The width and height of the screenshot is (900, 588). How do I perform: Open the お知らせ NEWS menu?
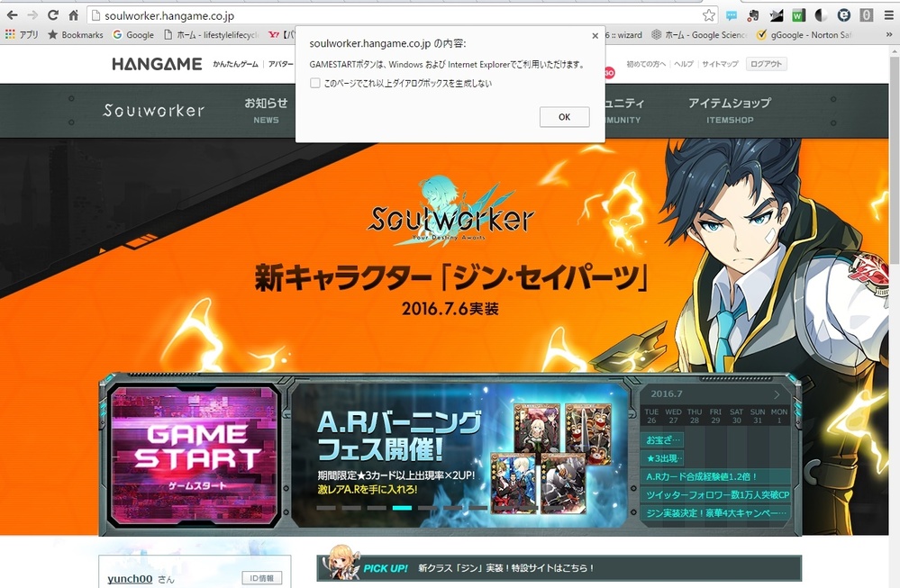[264, 110]
